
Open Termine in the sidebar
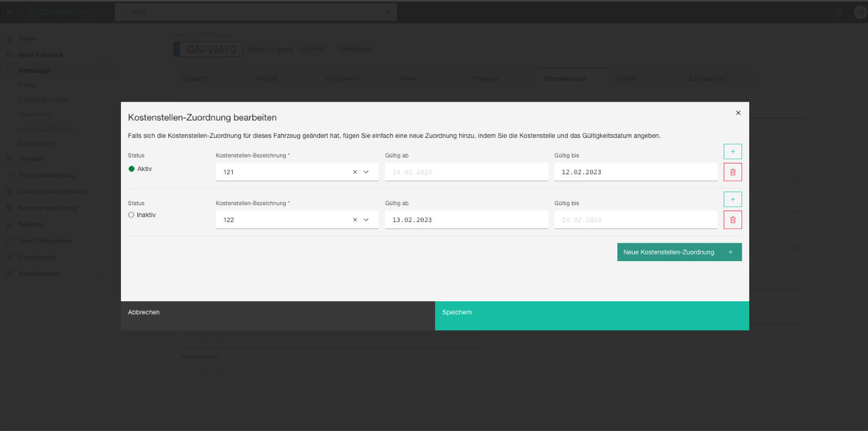pyautogui.click(x=31, y=159)
